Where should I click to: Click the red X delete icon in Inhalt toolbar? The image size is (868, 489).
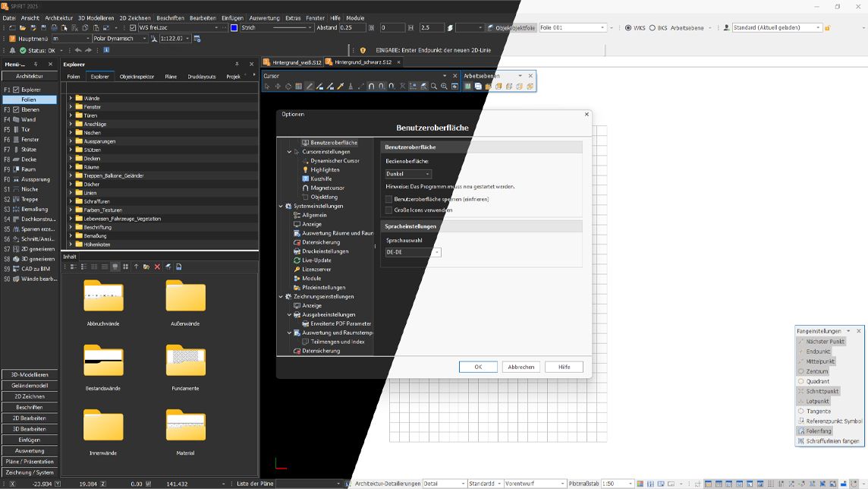click(x=157, y=267)
